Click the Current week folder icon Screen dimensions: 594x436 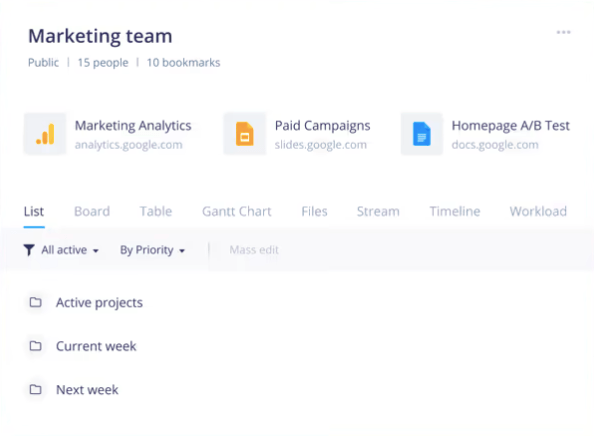[x=36, y=346]
